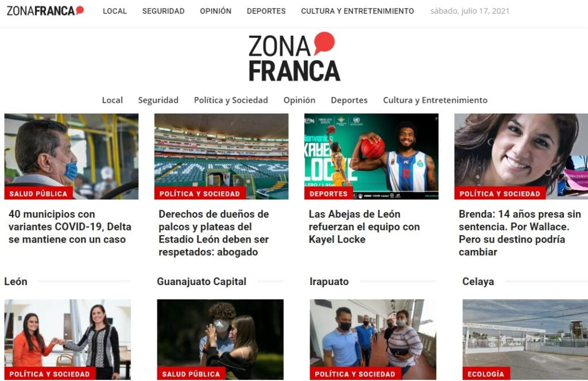Open Cultura y Entretenimiento in the top bar
588x381 pixels.
point(357,11)
